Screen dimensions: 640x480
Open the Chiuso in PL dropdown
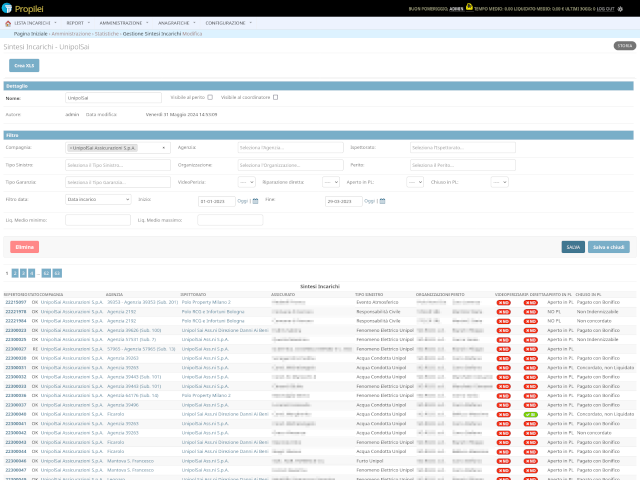[500, 182]
